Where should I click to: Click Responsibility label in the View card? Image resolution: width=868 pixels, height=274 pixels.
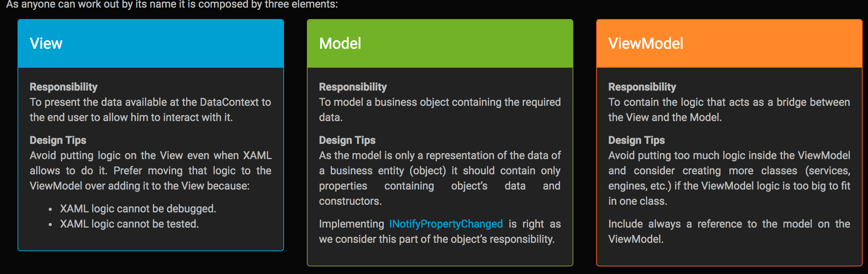64,87
